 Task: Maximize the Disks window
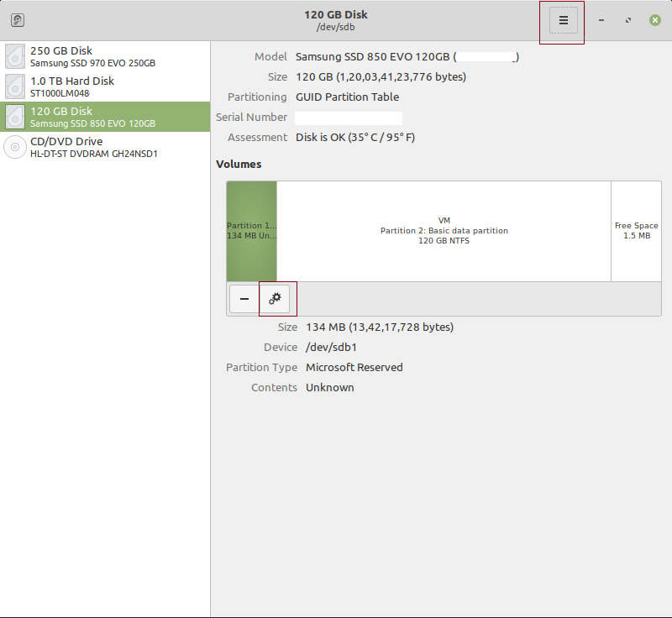pos(627,20)
